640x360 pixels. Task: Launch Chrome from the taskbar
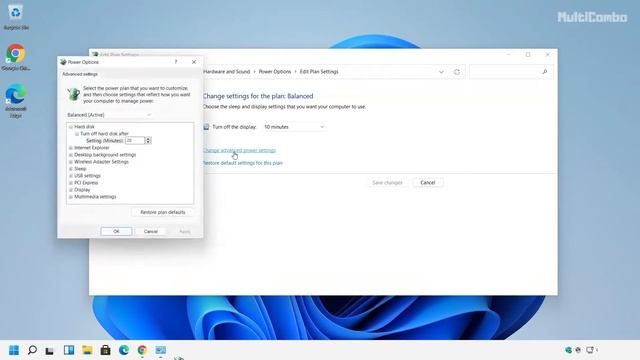[142, 350]
